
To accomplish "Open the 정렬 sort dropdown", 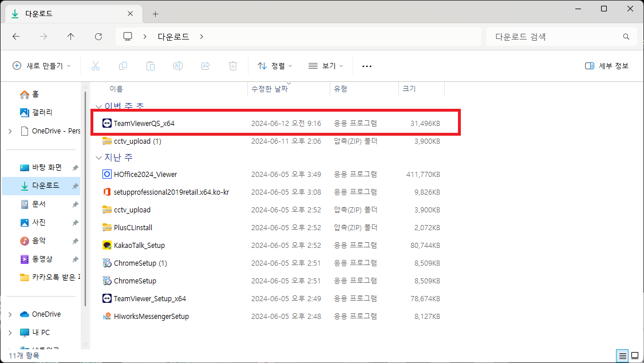I will 275,66.
